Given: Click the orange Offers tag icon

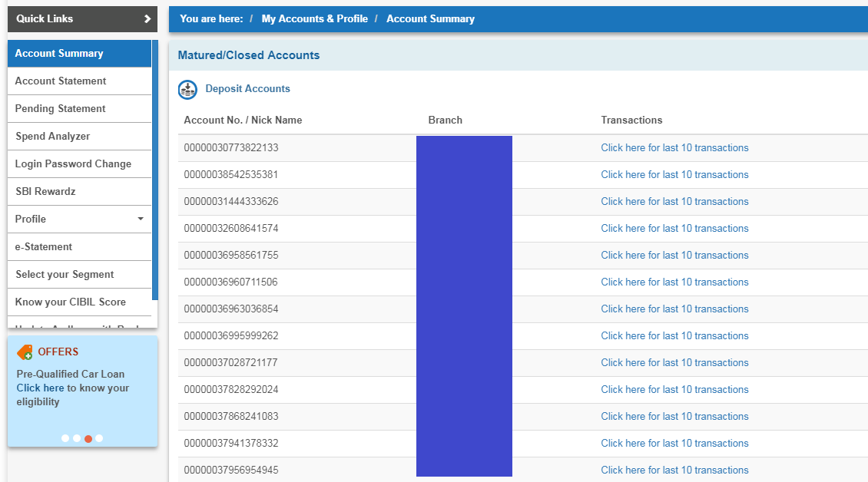Looking at the screenshot, I should tap(25, 352).
